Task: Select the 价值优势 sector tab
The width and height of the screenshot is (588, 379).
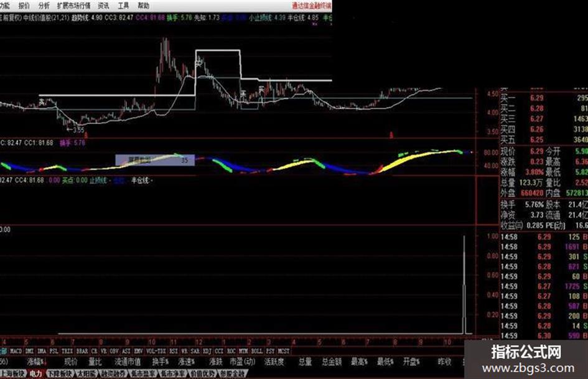Action: (202, 374)
